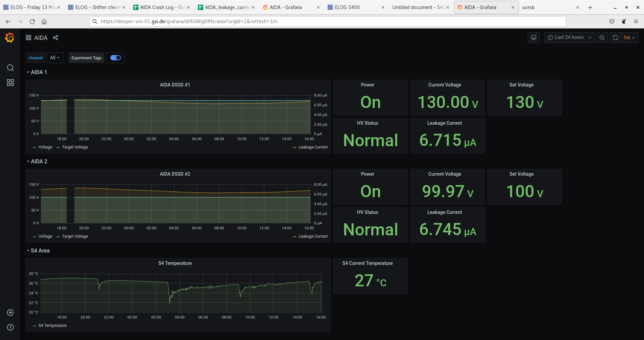
Task: Open the 1m refresh interval dropdown
Action: pos(629,38)
